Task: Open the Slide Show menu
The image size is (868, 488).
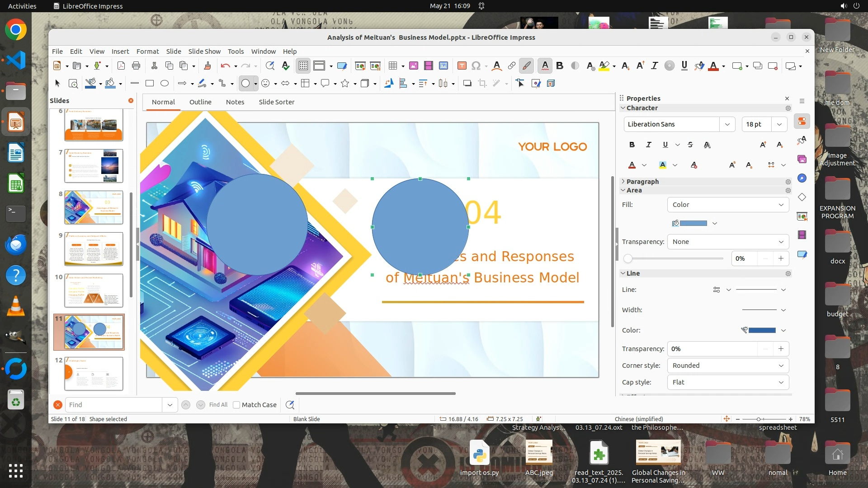Action: click(204, 52)
